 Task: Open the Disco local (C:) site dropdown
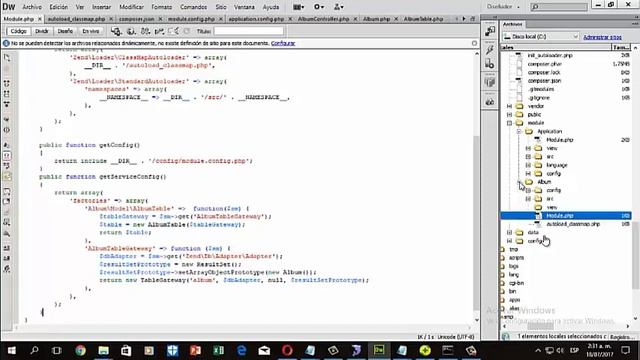(x=541, y=37)
